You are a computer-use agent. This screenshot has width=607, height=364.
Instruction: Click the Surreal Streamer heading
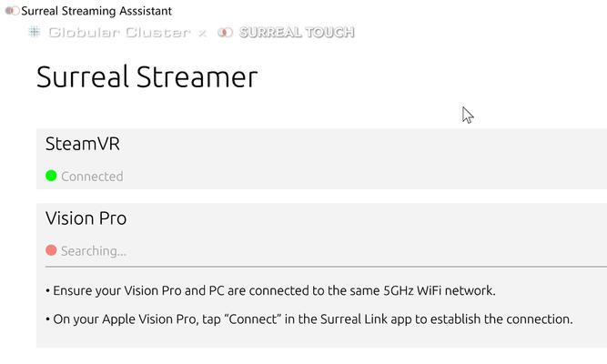[x=147, y=76]
